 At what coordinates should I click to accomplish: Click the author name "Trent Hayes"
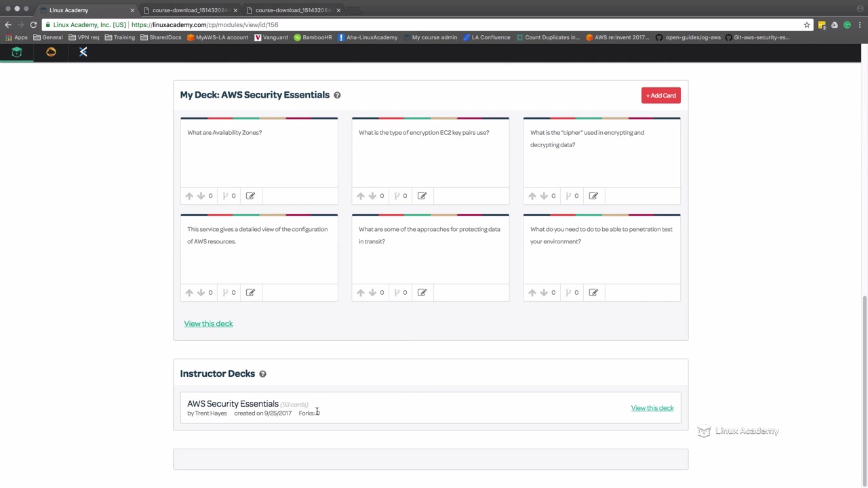point(211,413)
